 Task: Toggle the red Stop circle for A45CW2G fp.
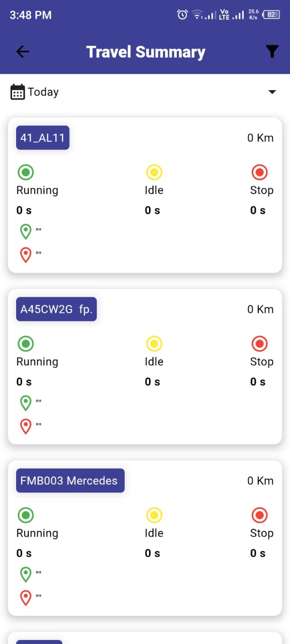tap(260, 344)
